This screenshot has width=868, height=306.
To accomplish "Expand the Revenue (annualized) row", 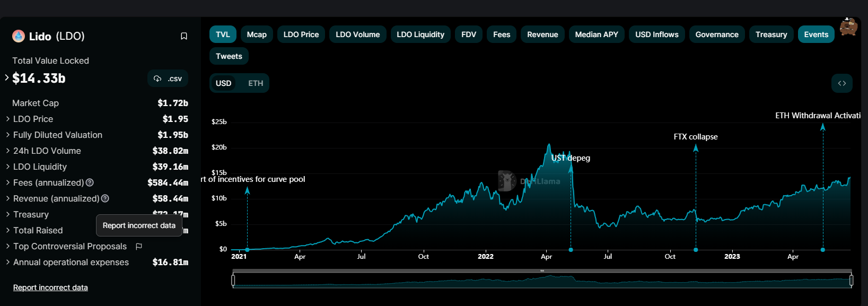I will pos(8,198).
